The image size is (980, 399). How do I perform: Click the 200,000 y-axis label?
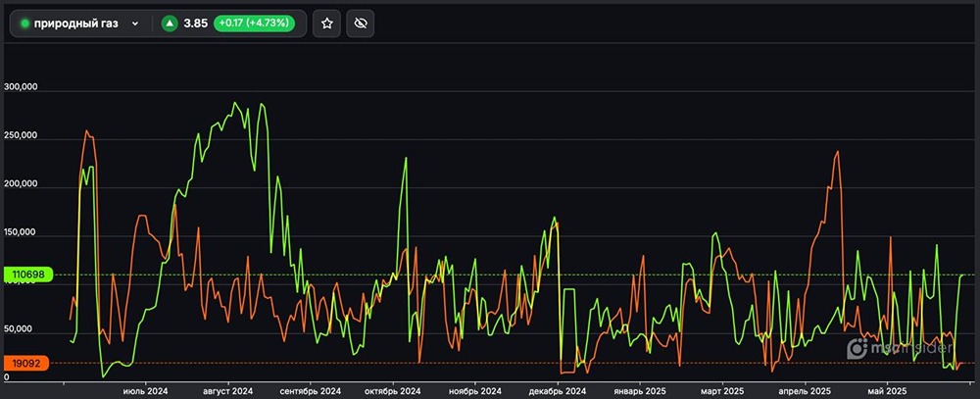pos(21,184)
